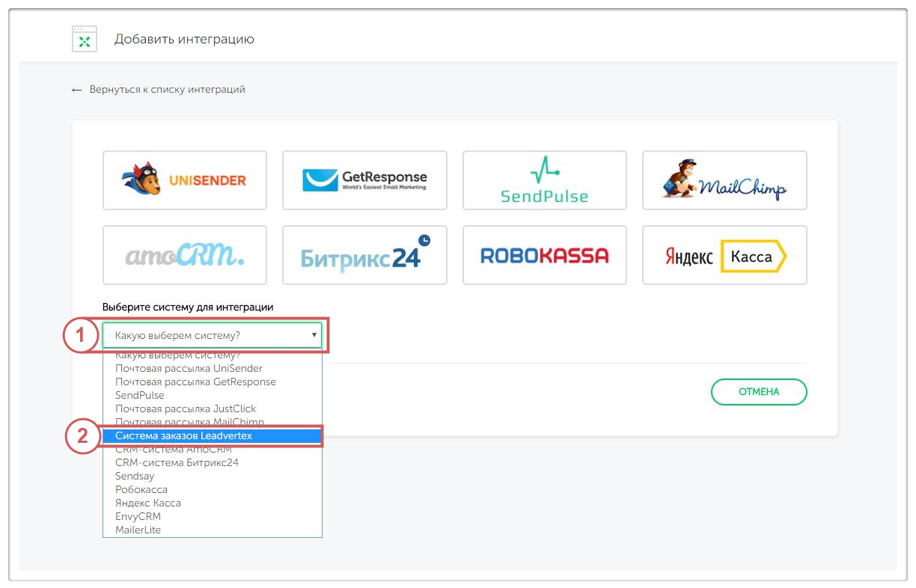Image resolution: width=916 pixels, height=588 pixels.
Task: Pick the MailChimp logo tile
Action: point(724,180)
